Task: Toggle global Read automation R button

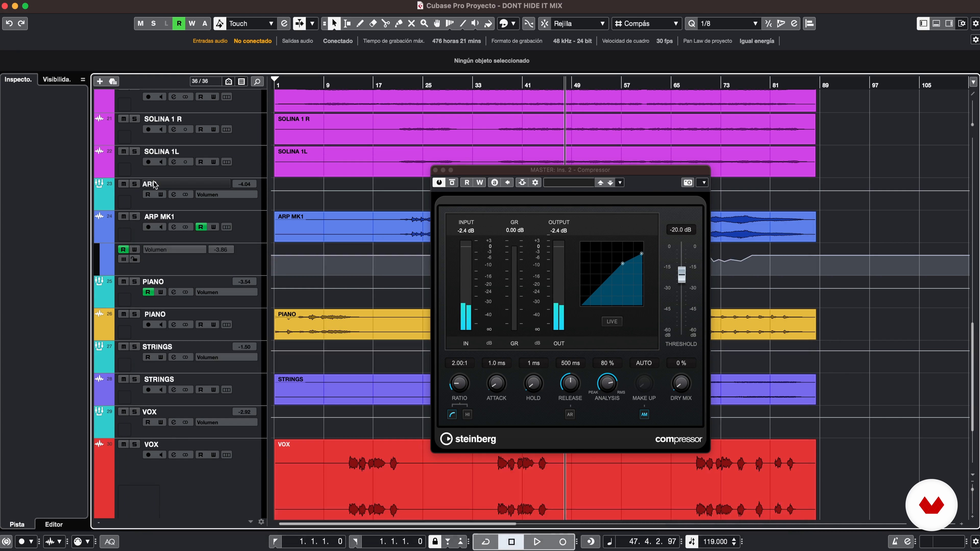Action: [x=179, y=23]
